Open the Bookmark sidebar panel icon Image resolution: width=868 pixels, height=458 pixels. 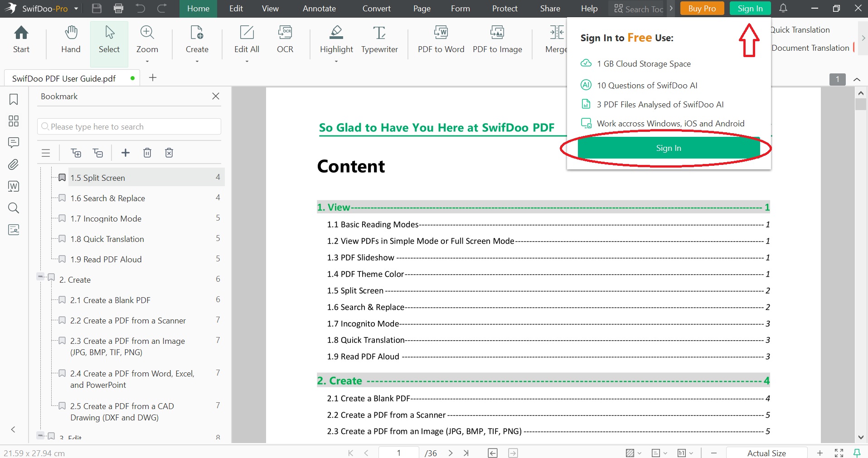pos(14,99)
